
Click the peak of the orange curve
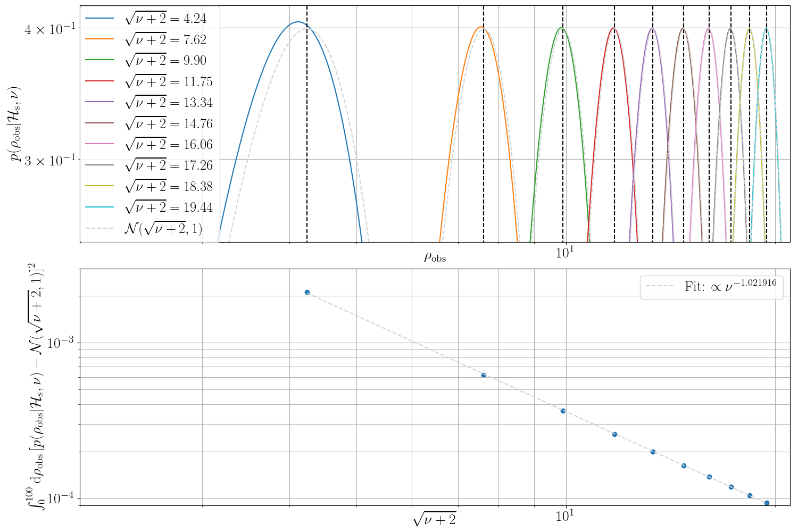481,27
